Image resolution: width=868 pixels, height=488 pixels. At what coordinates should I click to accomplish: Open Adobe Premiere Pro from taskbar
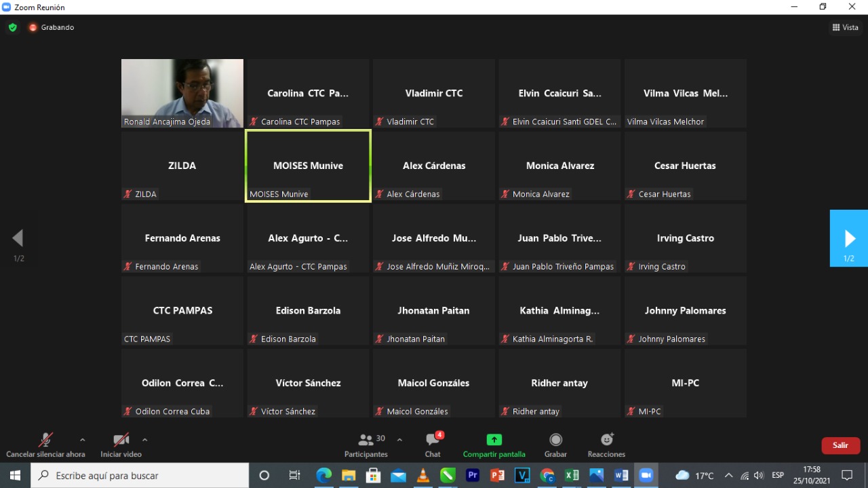pyautogui.click(x=473, y=475)
